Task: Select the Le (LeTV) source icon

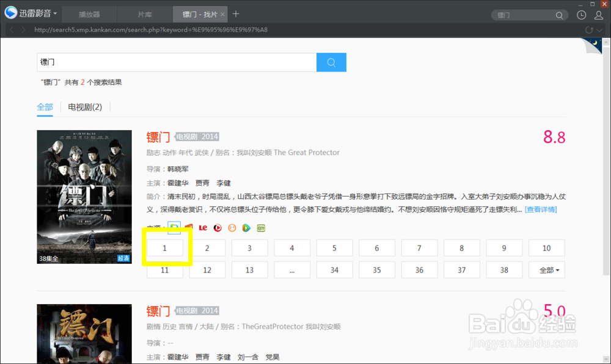Action: 203,228
